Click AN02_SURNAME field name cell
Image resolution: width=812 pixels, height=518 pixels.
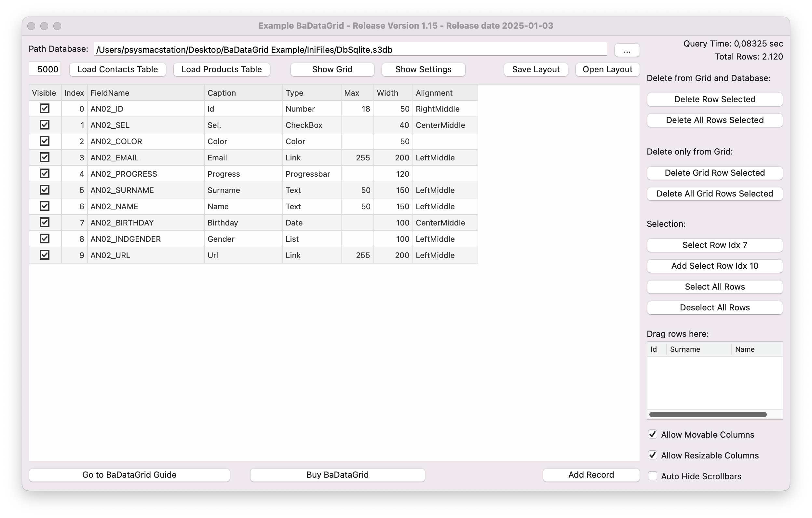(146, 190)
